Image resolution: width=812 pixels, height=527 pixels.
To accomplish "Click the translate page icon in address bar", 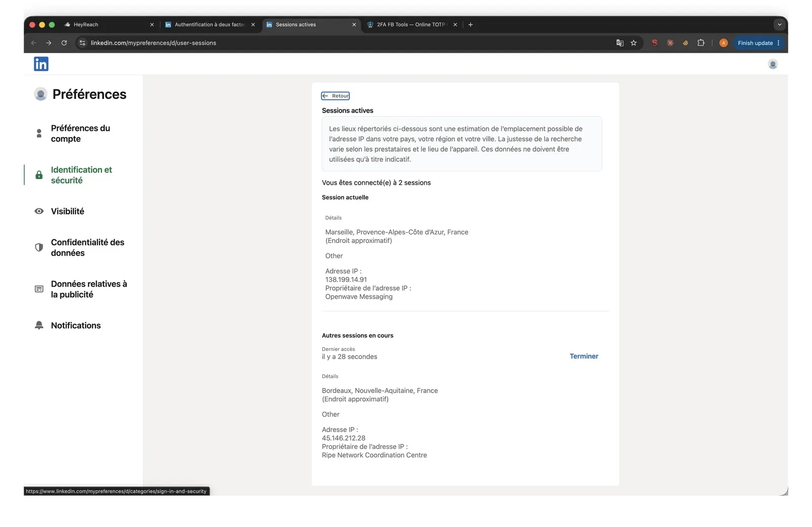I will coord(620,43).
